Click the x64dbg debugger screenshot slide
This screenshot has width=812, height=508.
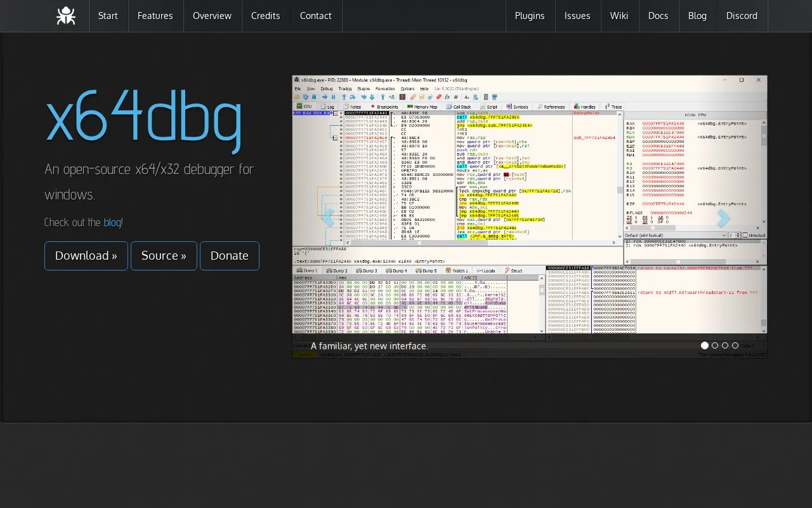530,217
